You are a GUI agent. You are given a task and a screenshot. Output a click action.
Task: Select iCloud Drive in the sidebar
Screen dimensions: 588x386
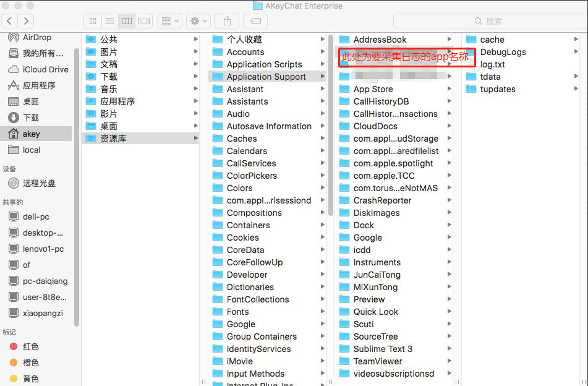tap(45, 69)
